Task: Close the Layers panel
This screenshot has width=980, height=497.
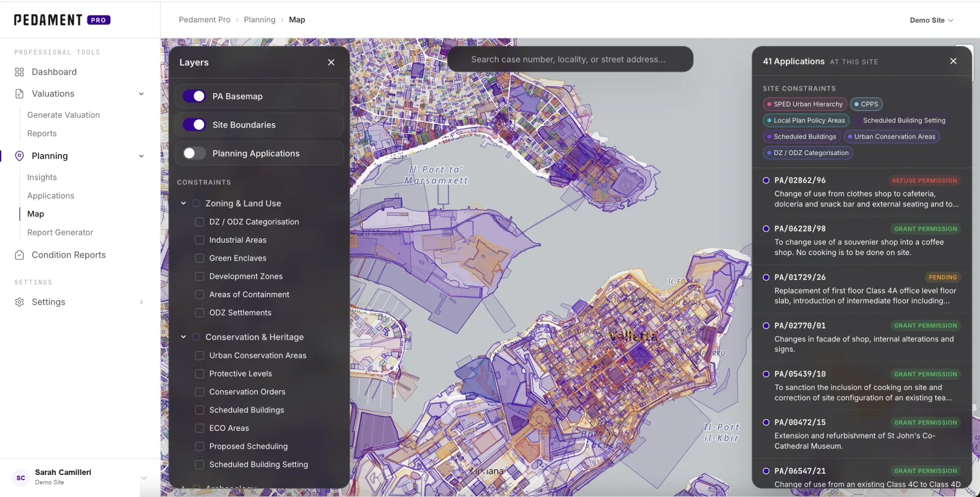Action: coord(331,63)
